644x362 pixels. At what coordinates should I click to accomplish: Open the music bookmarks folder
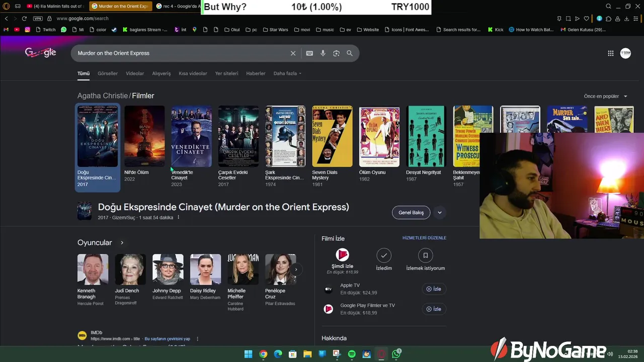[x=325, y=30]
